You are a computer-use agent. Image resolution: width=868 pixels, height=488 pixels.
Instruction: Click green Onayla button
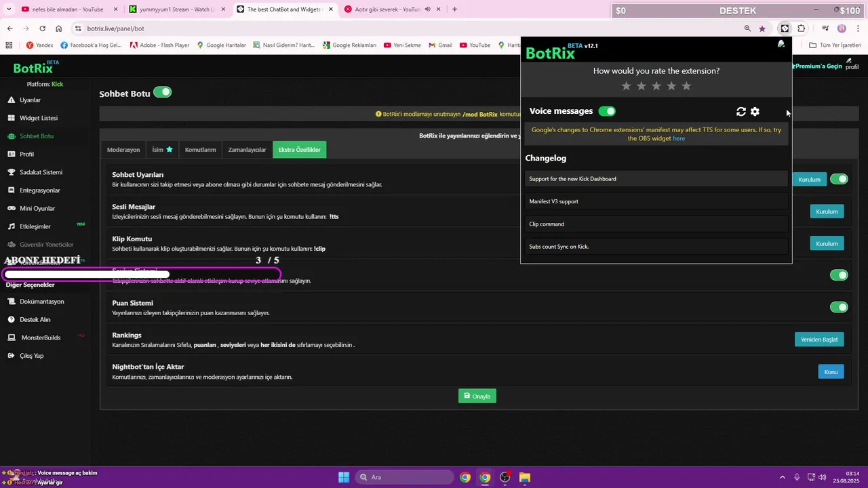pos(477,396)
